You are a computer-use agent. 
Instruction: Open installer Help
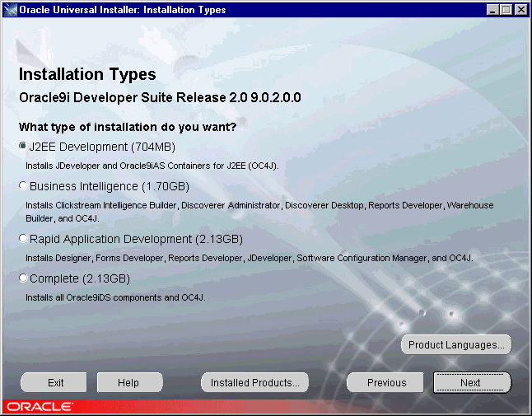pos(129,382)
